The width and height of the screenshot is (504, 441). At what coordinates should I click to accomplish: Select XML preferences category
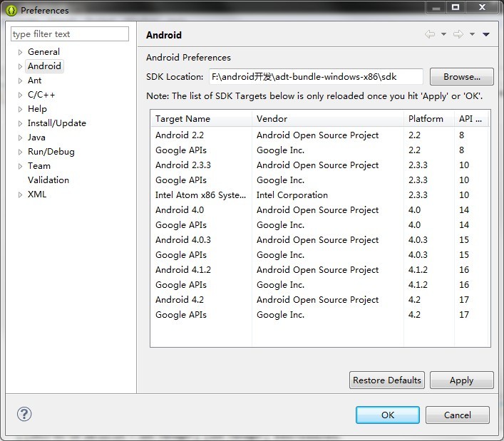pos(37,194)
